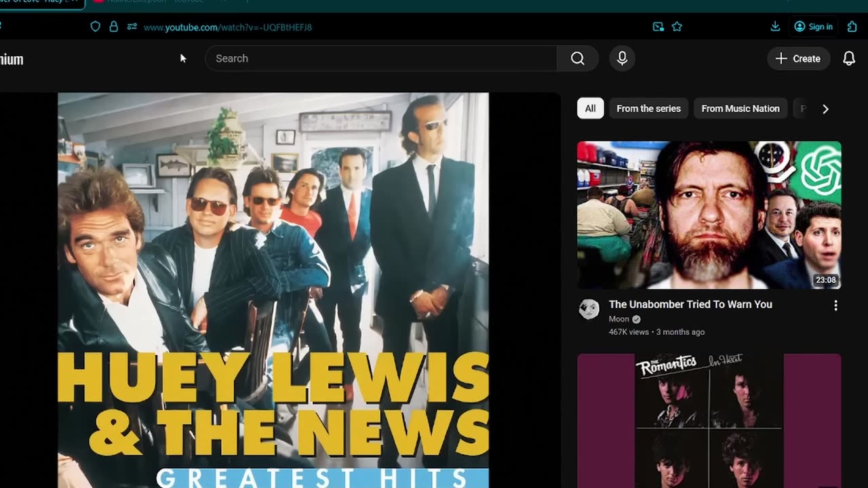Start voice search with the microphone icon
This screenshot has width=868, height=488.
click(622, 58)
